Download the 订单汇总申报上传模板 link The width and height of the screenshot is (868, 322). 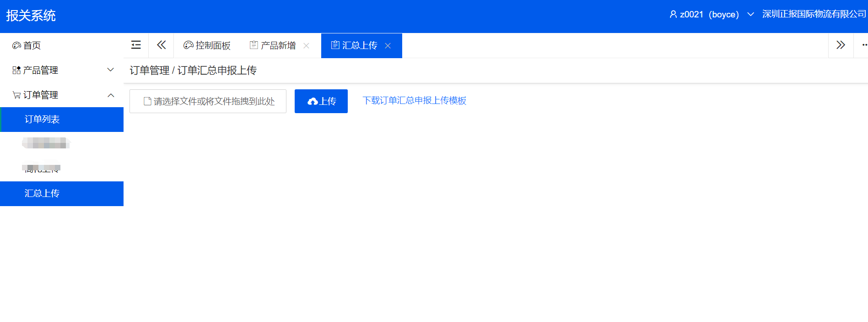coord(415,100)
